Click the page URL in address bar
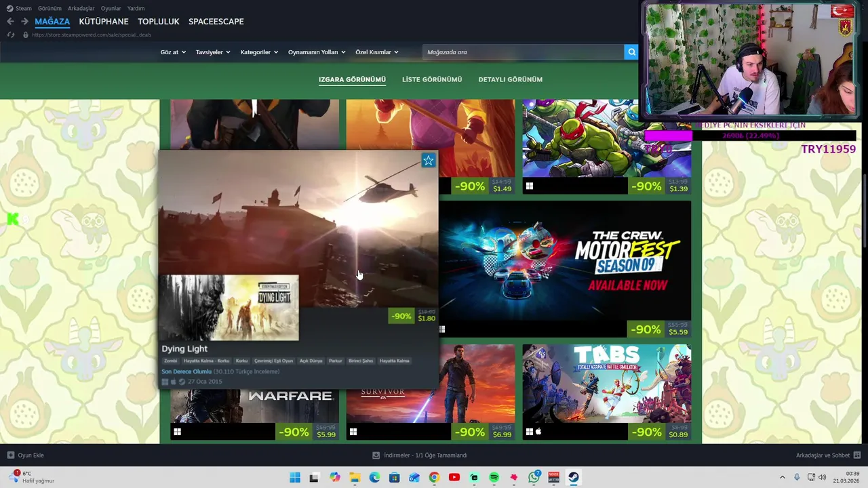The height and width of the screenshot is (488, 868). pyautogui.click(x=92, y=35)
